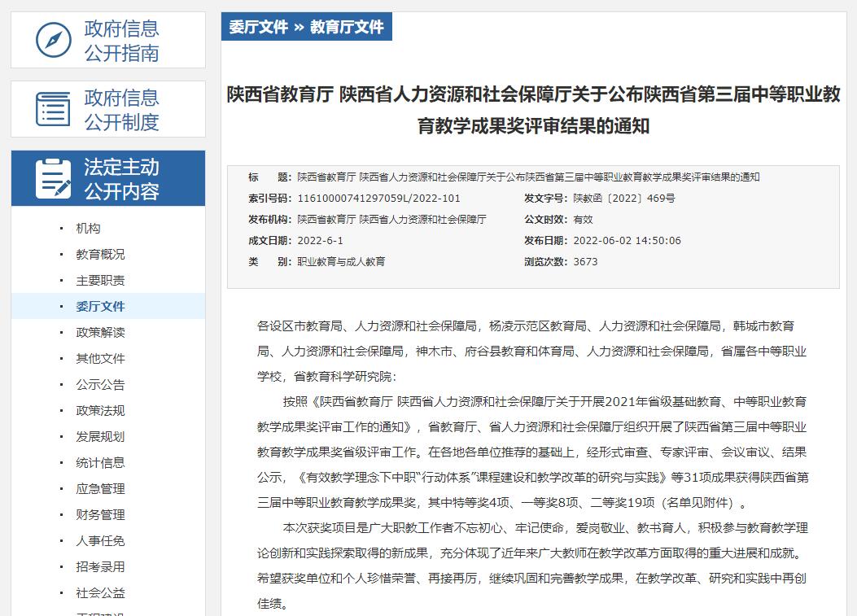Go to 教育概况 in sidebar
The width and height of the screenshot is (857, 616).
coord(101,254)
